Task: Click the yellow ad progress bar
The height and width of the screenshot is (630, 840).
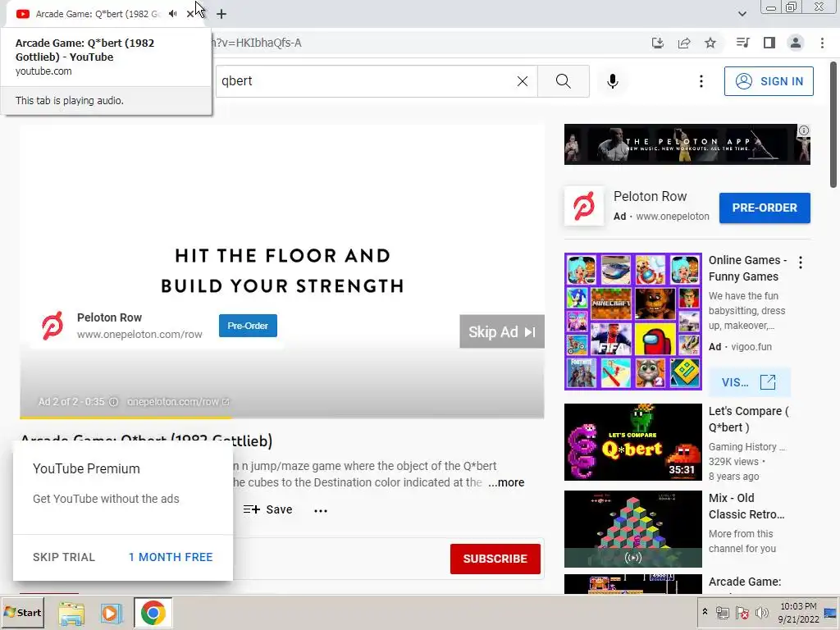Action: [126, 418]
